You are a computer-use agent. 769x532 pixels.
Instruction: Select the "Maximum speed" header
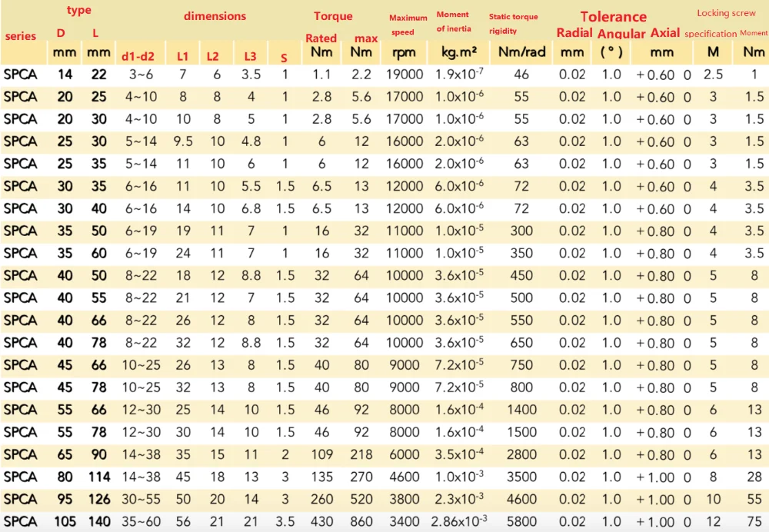click(x=408, y=25)
